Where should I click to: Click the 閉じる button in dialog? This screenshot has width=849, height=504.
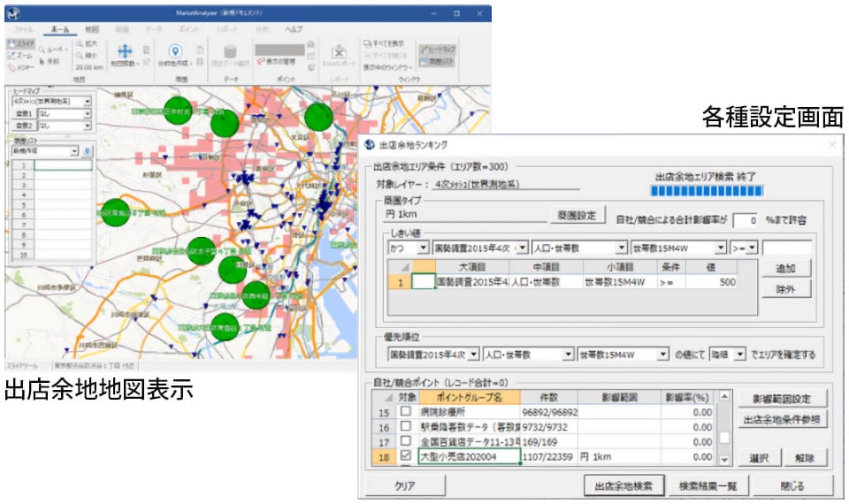tap(792, 485)
